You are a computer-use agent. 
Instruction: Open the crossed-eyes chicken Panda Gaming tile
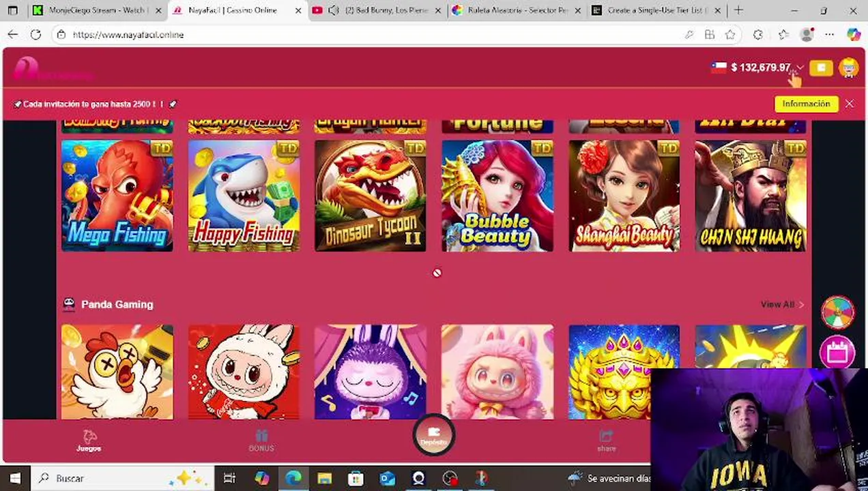pos(117,372)
